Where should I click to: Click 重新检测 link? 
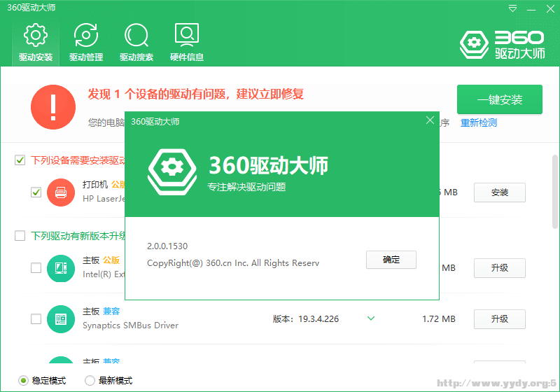[x=479, y=122]
